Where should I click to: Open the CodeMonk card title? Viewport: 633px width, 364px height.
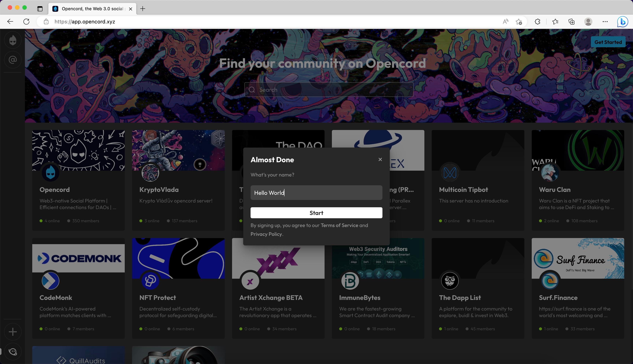[x=56, y=298]
